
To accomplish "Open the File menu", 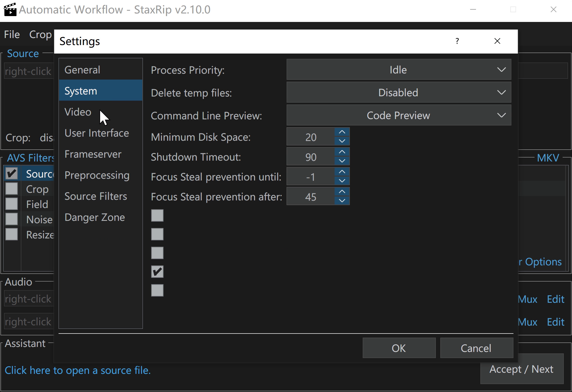I will click(12, 34).
